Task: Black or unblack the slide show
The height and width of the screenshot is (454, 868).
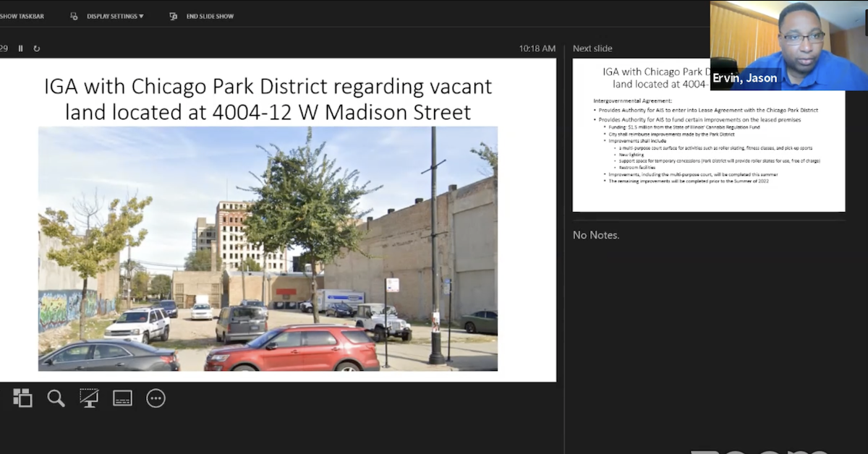Action: pyautogui.click(x=89, y=398)
